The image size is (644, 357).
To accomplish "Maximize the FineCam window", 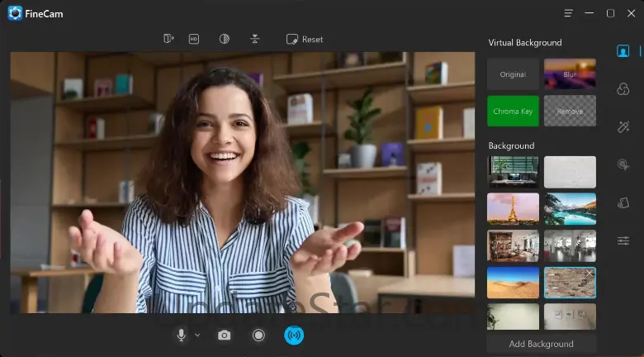I will [x=610, y=13].
